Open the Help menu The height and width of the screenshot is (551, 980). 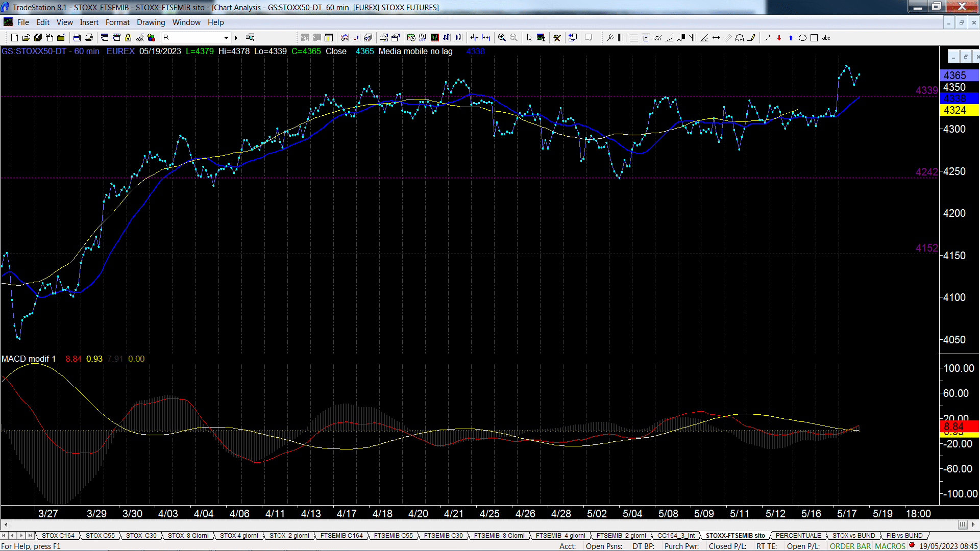215,22
